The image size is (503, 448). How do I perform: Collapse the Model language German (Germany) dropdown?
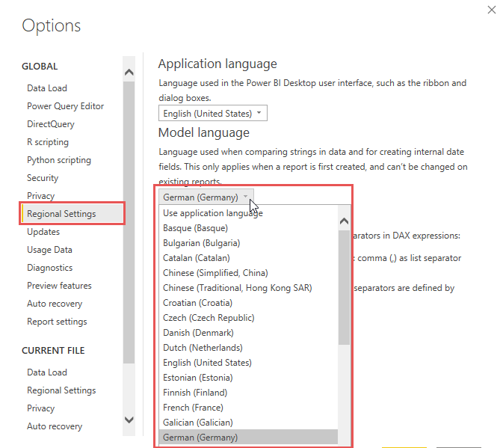click(206, 197)
